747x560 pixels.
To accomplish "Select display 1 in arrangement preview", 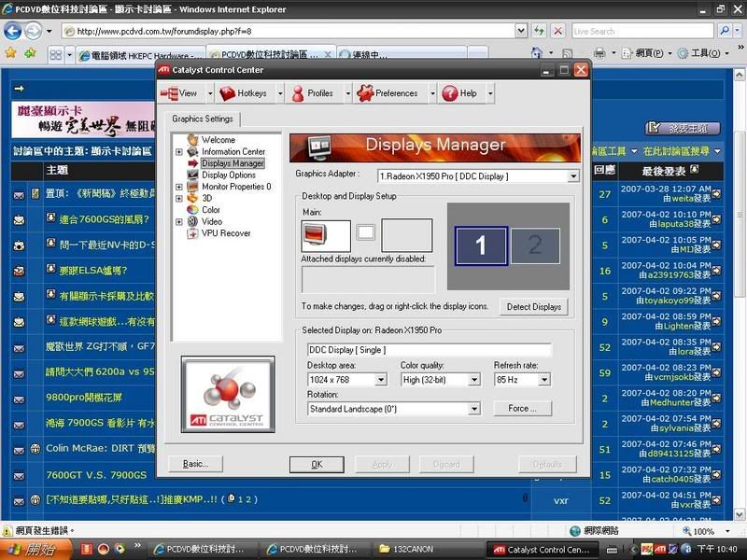I will pos(481,246).
